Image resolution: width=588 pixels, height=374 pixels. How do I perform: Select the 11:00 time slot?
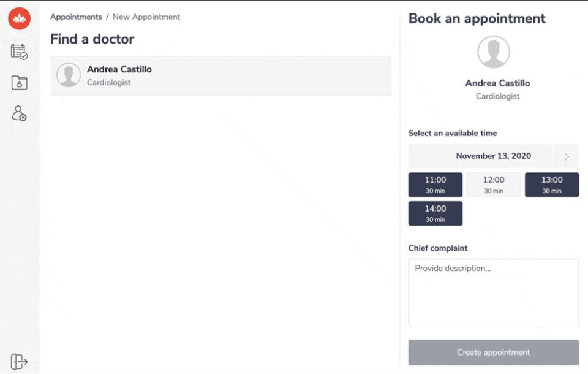pyautogui.click(x=435, y=185)
